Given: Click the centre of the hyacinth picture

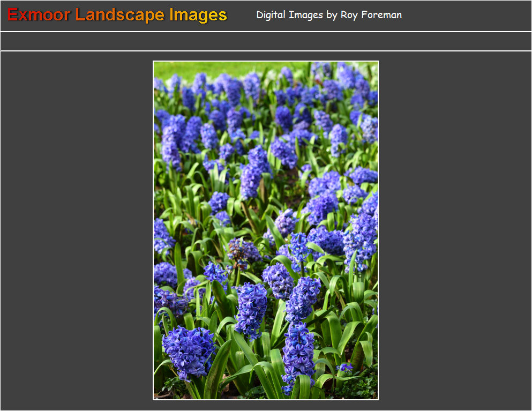Looking at the screenshot, I should pyautogui.click(x=266, y=230).
